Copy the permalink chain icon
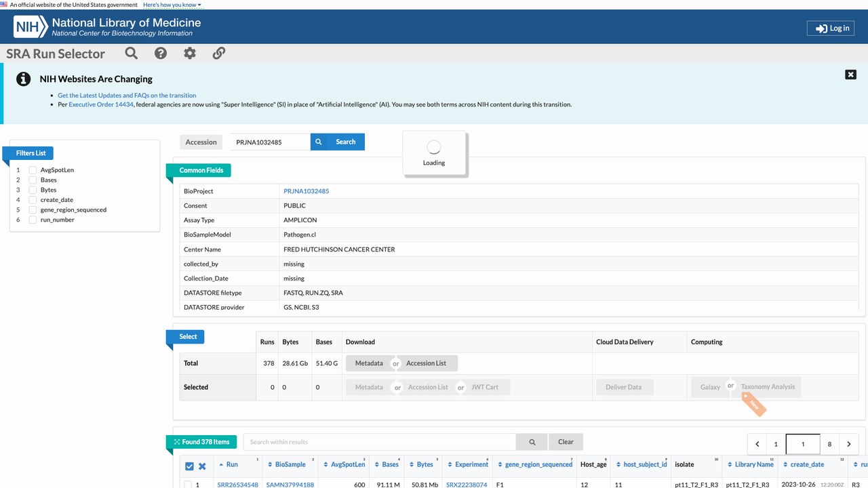Screen dimensions: 868x488 coord(219,53)
